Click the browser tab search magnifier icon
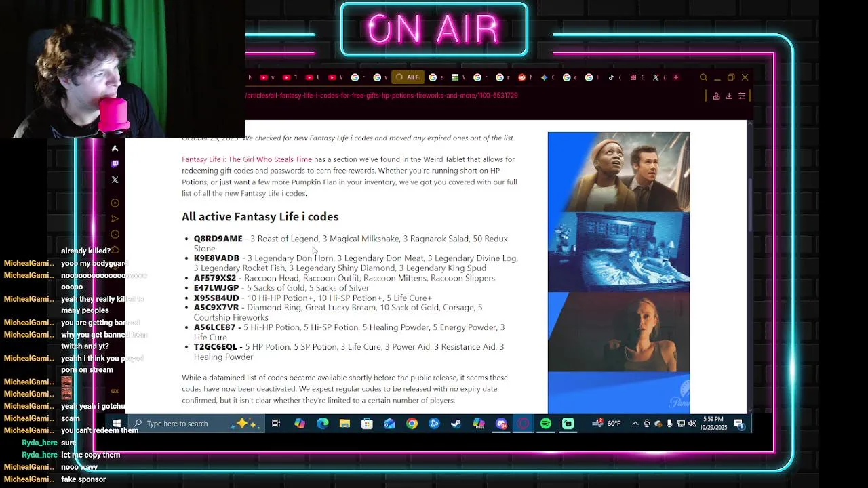The width and height of the screenshot is (868, 488). (x=703, y=77)
